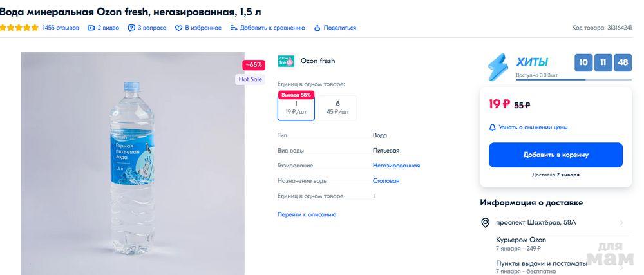This screenshot has height=275, width=644.
Task: Open the 1455 отзывов reviews link
Action: [x=61, y=28]
